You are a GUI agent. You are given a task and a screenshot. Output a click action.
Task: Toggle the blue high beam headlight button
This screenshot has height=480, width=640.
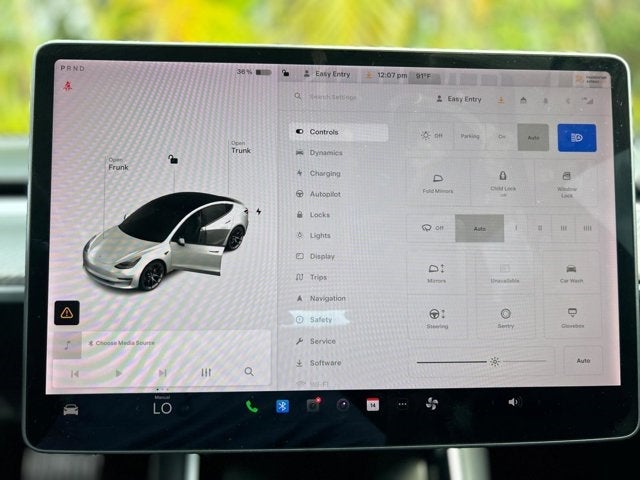point(577,138)
